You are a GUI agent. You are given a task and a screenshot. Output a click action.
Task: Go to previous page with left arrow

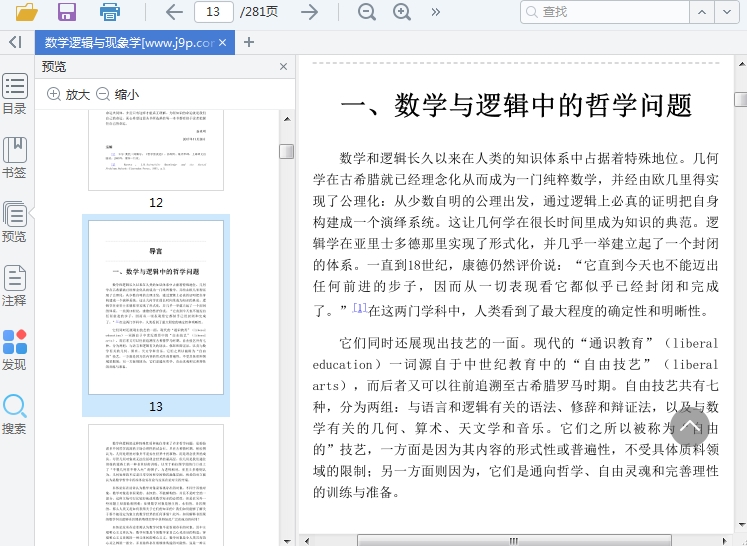[x=174, y=12]
